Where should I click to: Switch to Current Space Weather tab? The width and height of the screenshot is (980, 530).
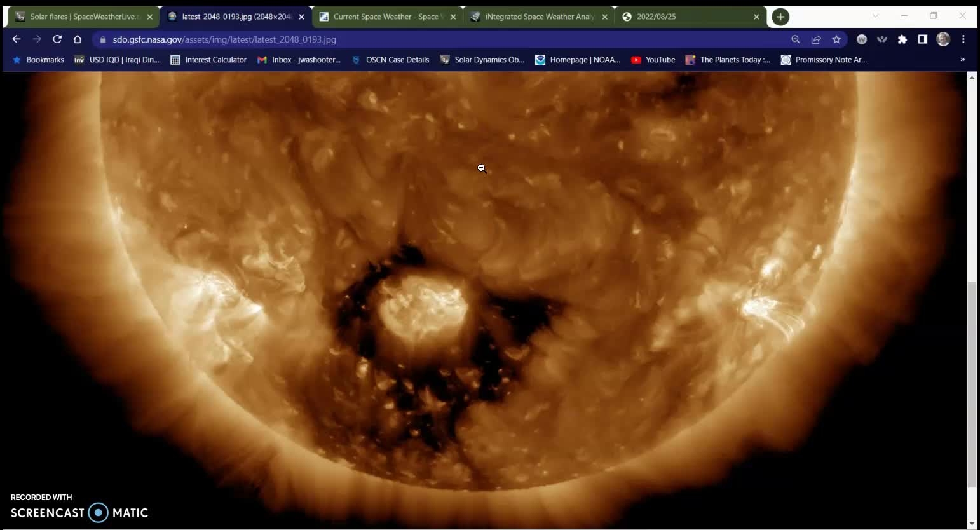[386, 17]
